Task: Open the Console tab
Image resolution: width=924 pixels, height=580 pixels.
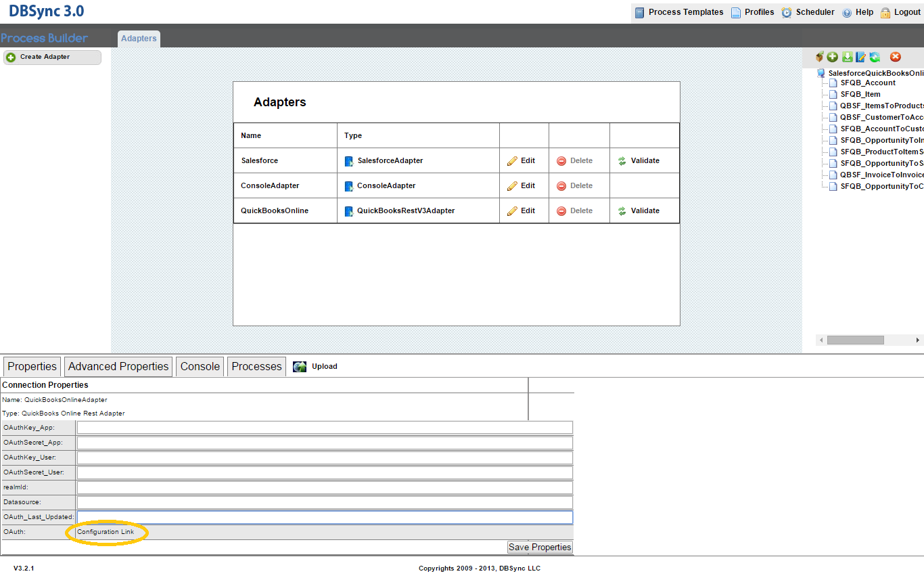Action: click(x=200, y=366)
